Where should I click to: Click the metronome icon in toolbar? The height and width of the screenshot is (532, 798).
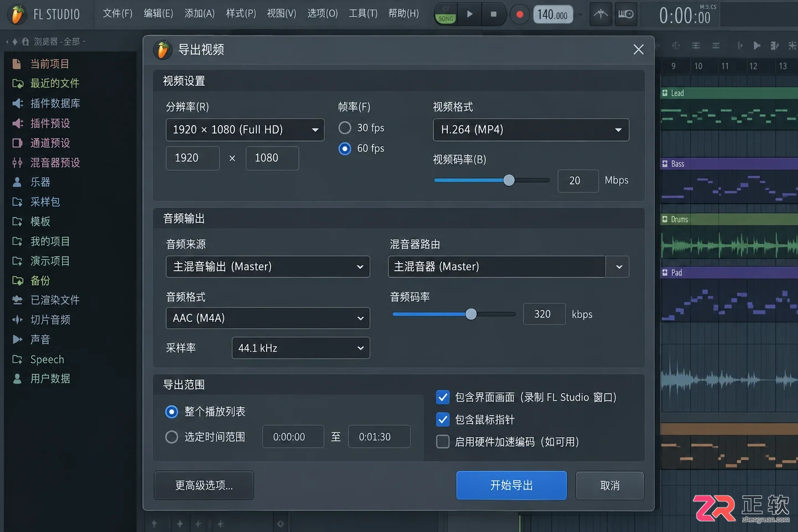[x=601, y=14]
